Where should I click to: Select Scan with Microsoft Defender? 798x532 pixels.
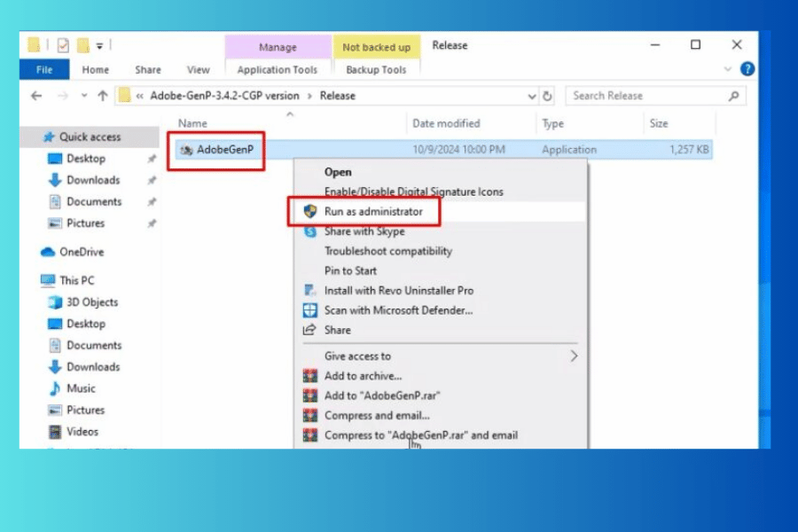(398, 310)
